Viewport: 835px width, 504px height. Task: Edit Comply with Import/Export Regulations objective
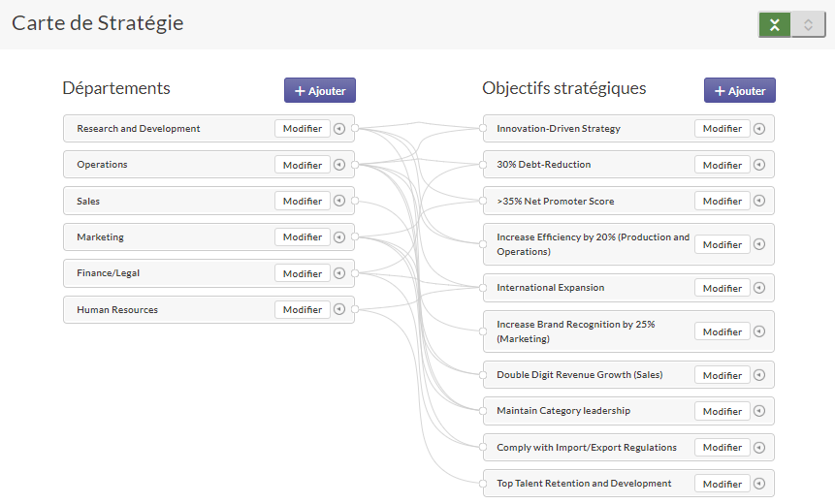pyautogui.click(x=722, y=448)
